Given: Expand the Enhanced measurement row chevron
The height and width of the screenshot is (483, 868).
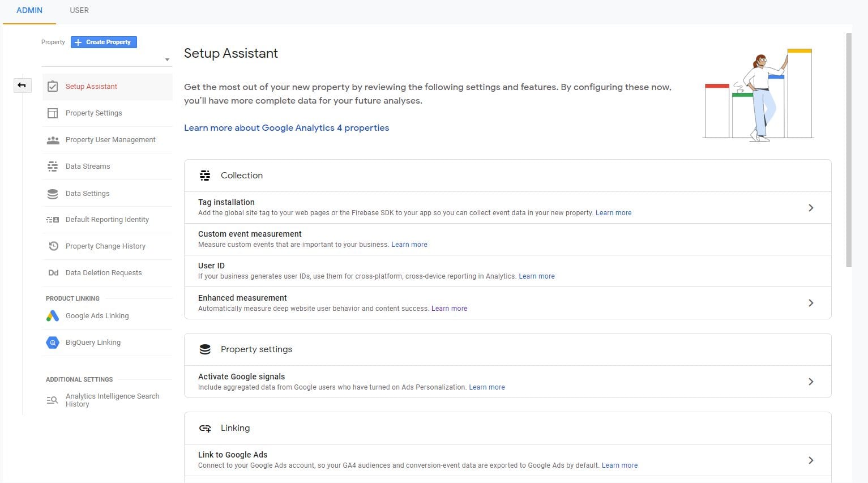Looking at the screenshot, I should (811, 303).
